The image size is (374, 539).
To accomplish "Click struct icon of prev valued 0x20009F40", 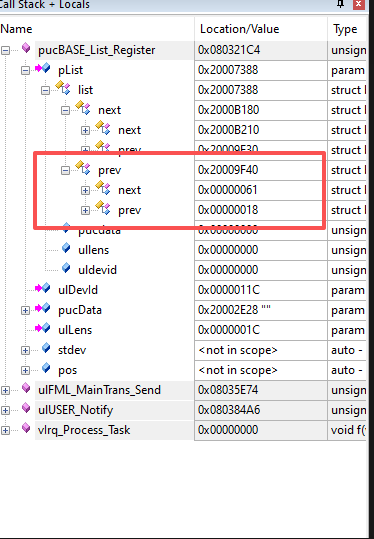I will click(83, 167).
